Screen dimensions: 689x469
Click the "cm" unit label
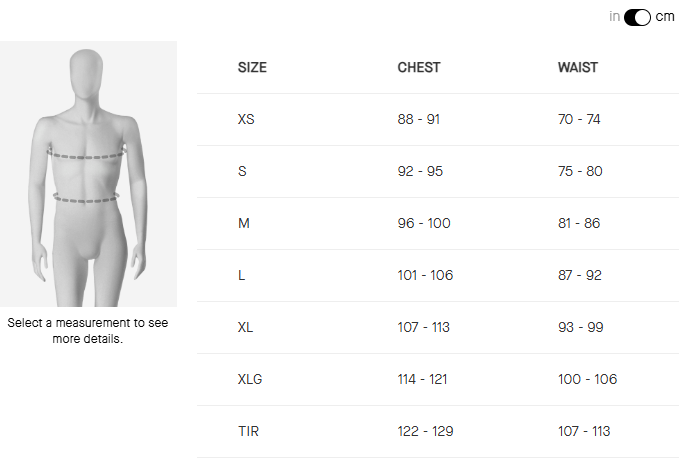[x=665, y=17]
